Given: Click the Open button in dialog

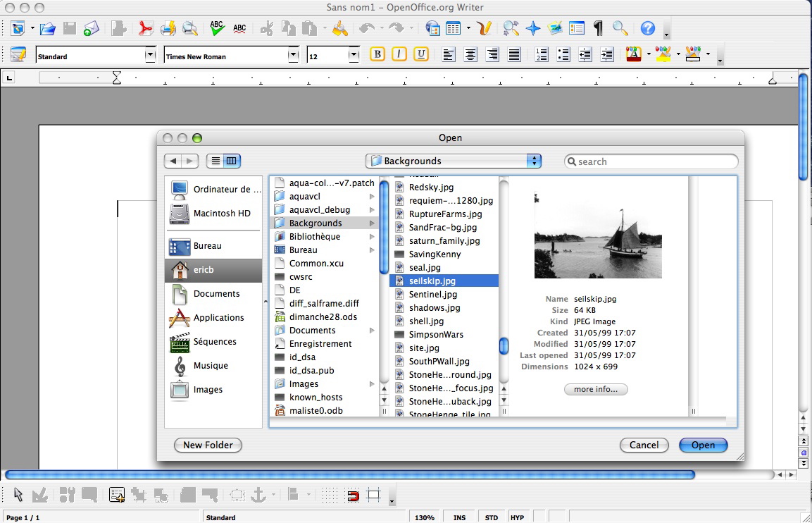Looking at the screenshot, I should pyautogui.click(x=704, y=445).
